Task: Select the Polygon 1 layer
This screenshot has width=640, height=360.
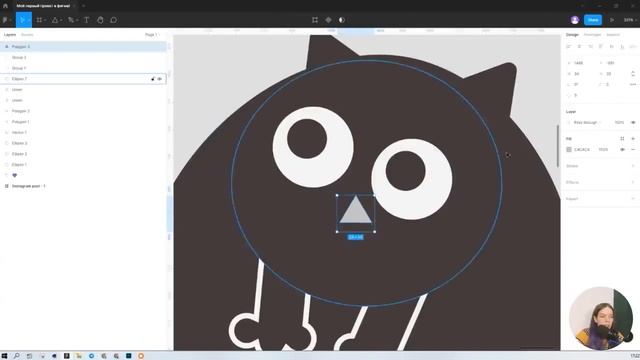Action: (83, 122)
